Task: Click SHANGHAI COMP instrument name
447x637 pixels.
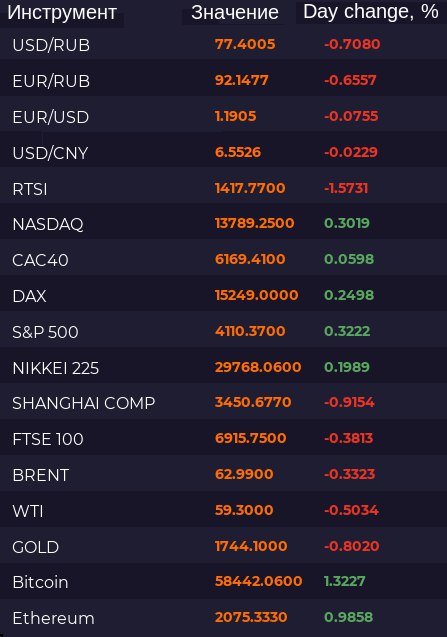Action: pos(84,403)
